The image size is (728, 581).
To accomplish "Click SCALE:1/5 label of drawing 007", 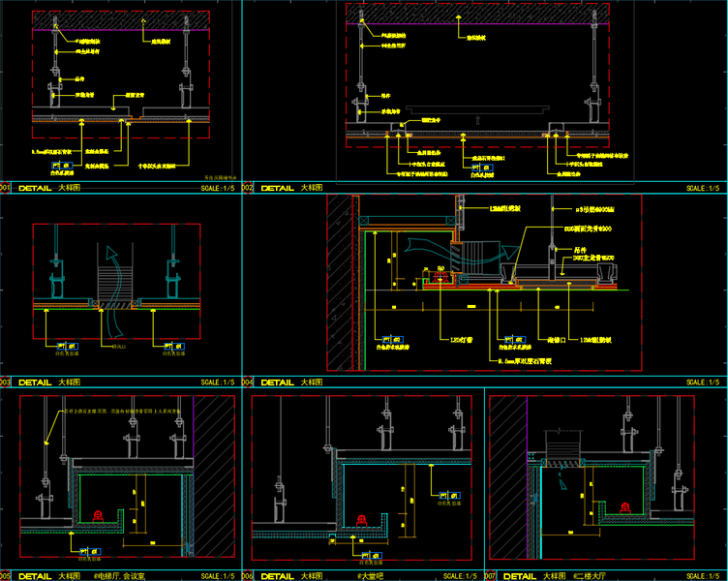I will pyautogui.click(x=703, y=576).
